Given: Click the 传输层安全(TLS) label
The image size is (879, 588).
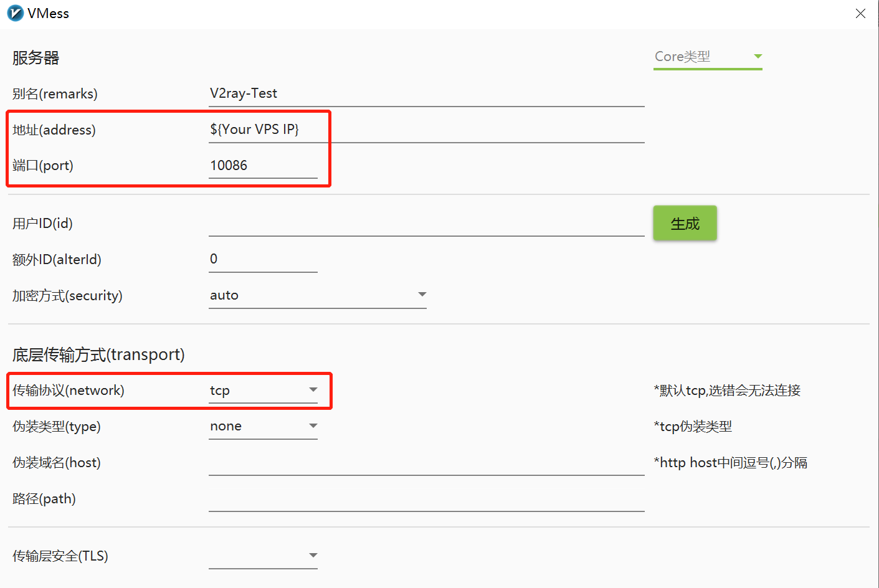Looking at the screenshot, I should pyautogui.click(x=60, y=556).
